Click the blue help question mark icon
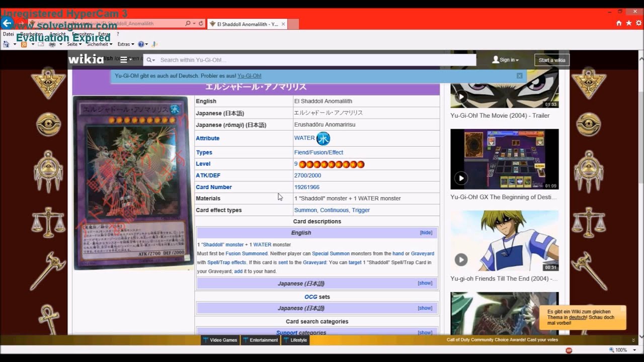644x362 pixels. 141,44
